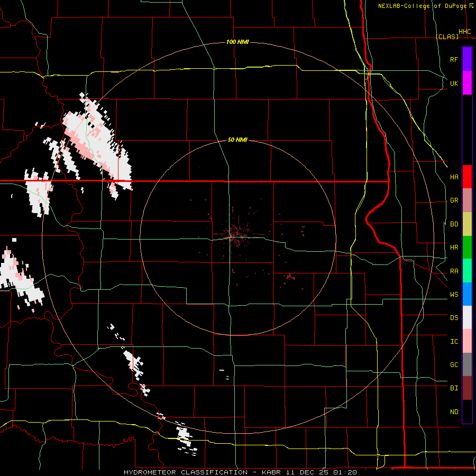Viewport: 476px width, 476px height.
Task: Click the RF purple legend swatch
Action: pos(467,59)
